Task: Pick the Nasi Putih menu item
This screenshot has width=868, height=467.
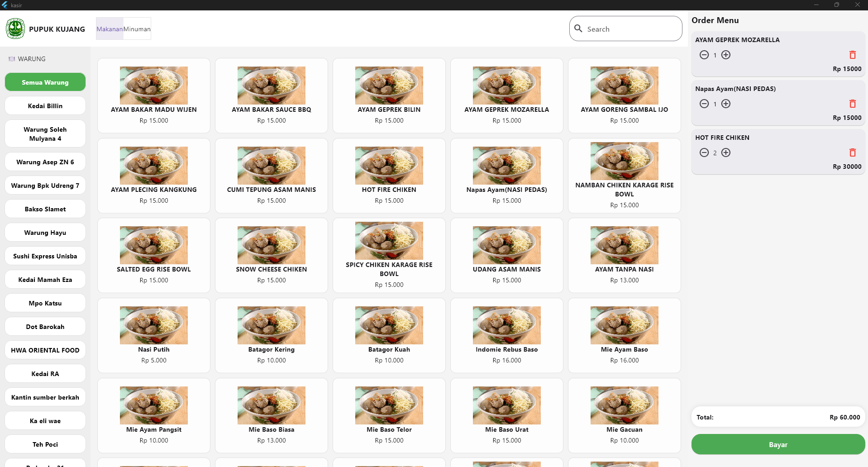Action: tap(154, 335)
